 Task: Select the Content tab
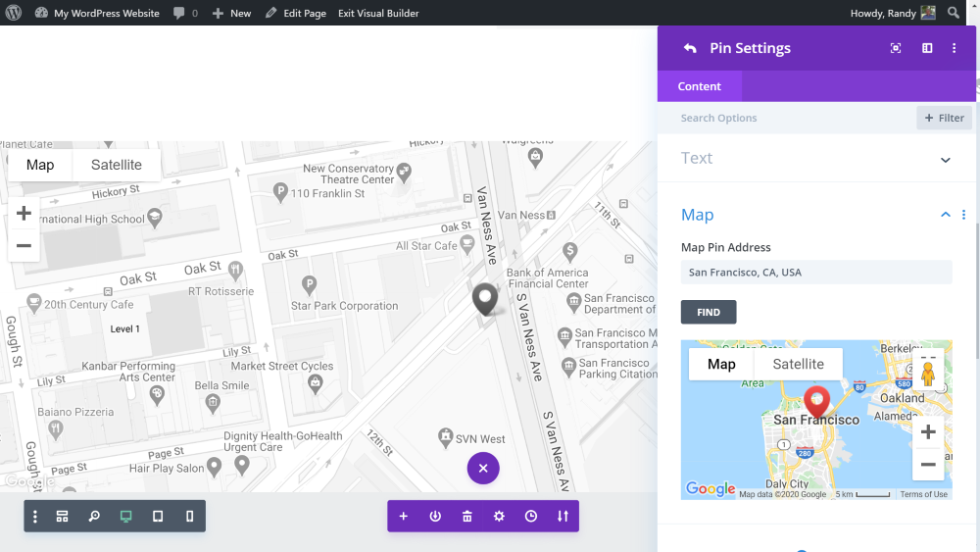[x=700, y=86]
